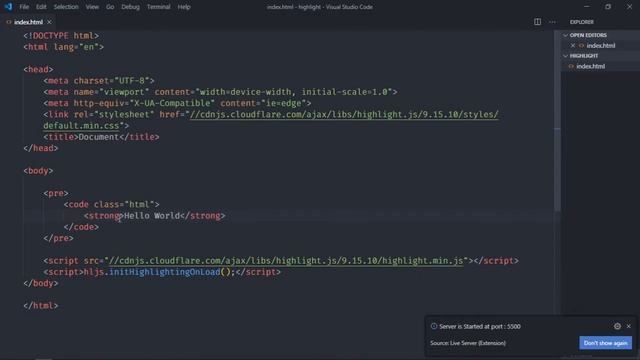Click the info icon in notification
Image resolution: width=640 pixels, height=360 pixels.
coord(434,326)
